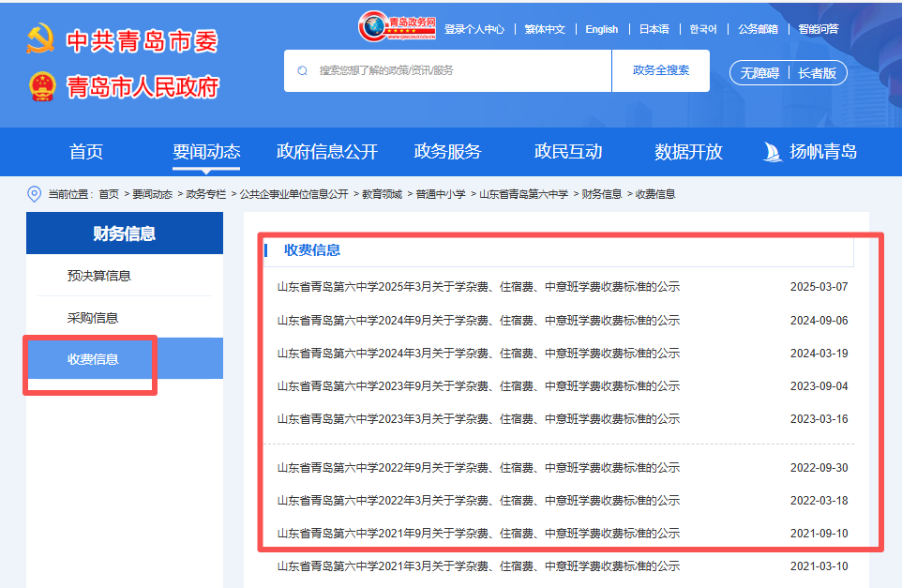Select 预决算信息 in the sidebar
The width and height of the screenshot is (902, 588).
point(99,276)
